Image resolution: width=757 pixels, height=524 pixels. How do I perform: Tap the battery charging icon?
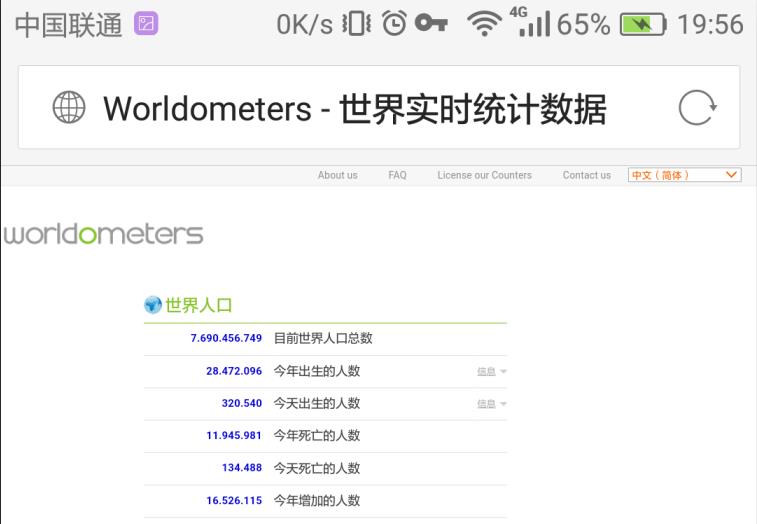point(643,24)
